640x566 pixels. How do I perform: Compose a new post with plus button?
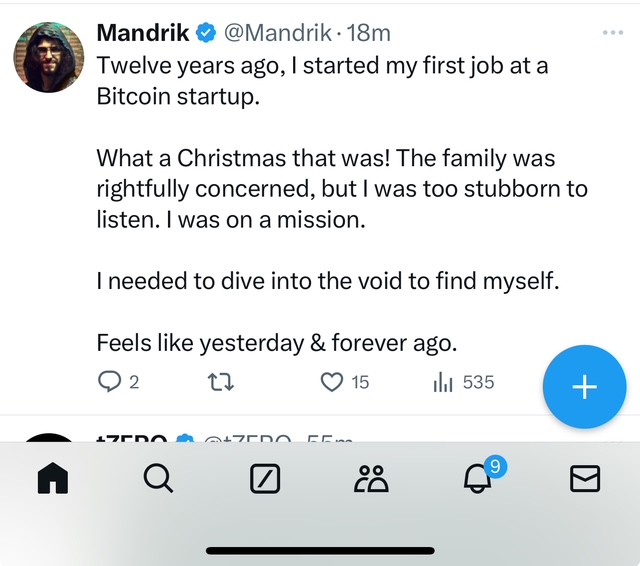[x=584, y=387]
